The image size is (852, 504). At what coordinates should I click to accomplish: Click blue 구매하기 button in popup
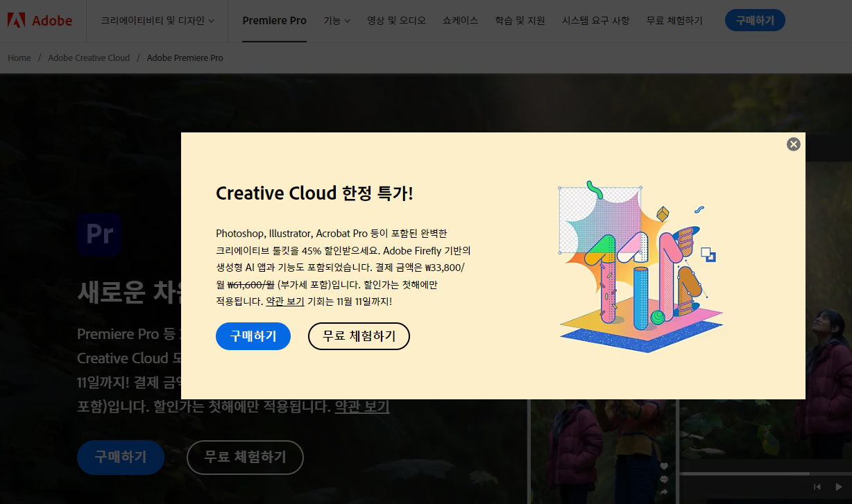click(253, 336)
